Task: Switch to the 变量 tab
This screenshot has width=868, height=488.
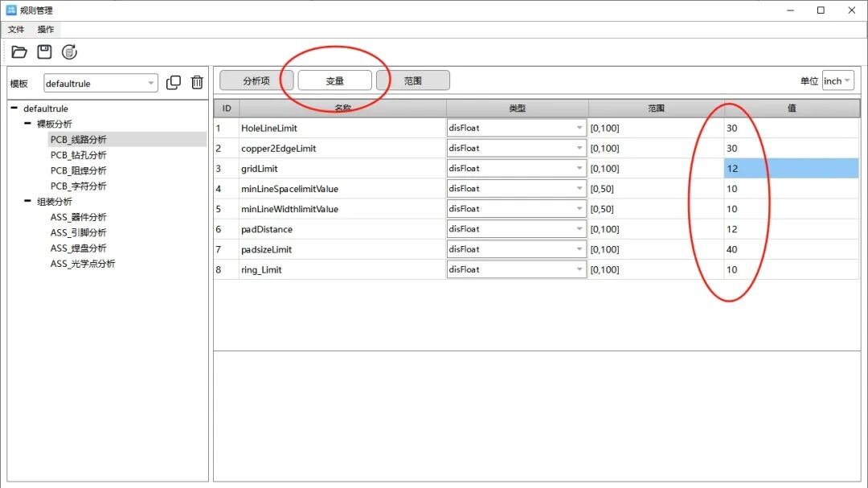Action: click(x=335, y=80)
